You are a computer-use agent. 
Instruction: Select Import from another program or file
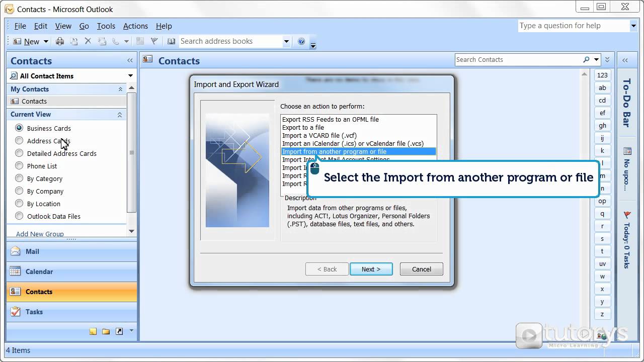click(x=358, y=151)
